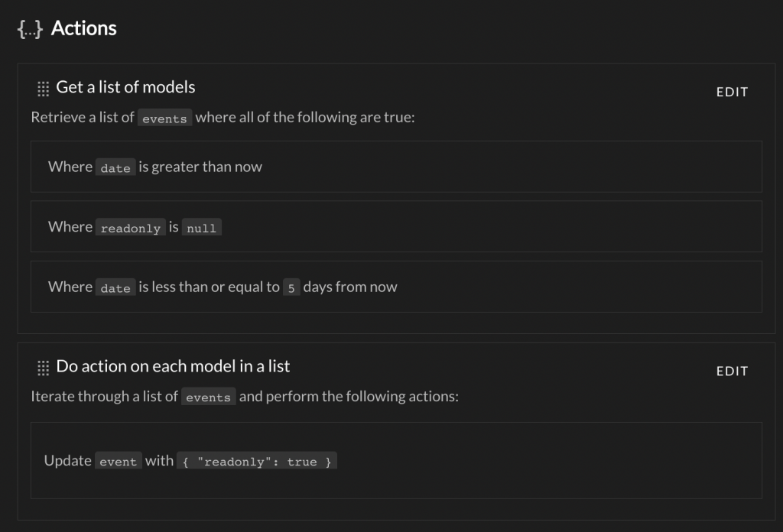The width and height of the screenshot is (783, 532).
Task: Click the events tag in the Iterate through sentence
Action: (x=208, y=397)
